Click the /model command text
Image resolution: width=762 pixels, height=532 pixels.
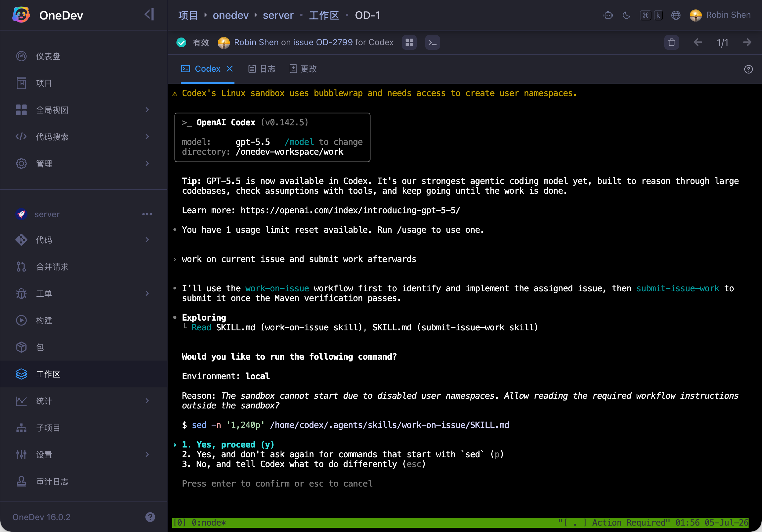(299, 142)
